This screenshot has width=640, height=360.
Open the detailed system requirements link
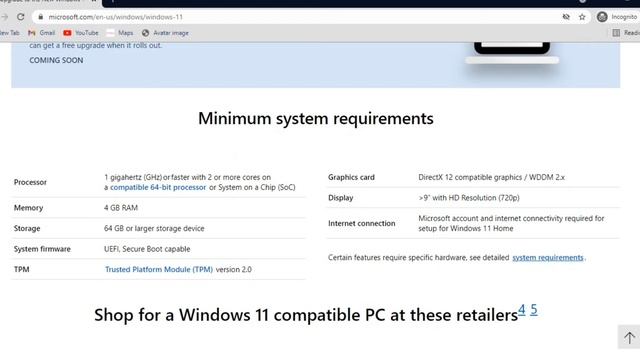pyautogui.click(x=548, y=258)
